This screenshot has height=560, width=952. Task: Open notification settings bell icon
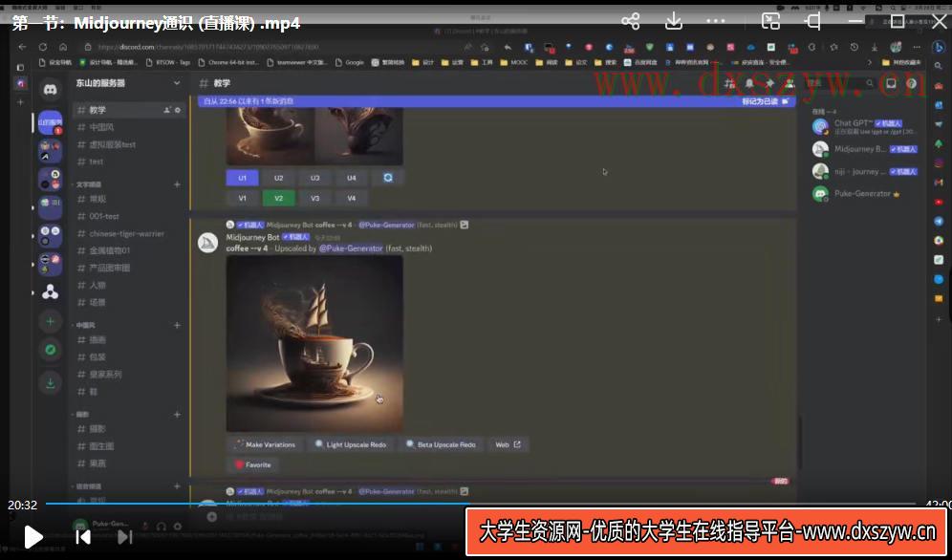(749, 84)
